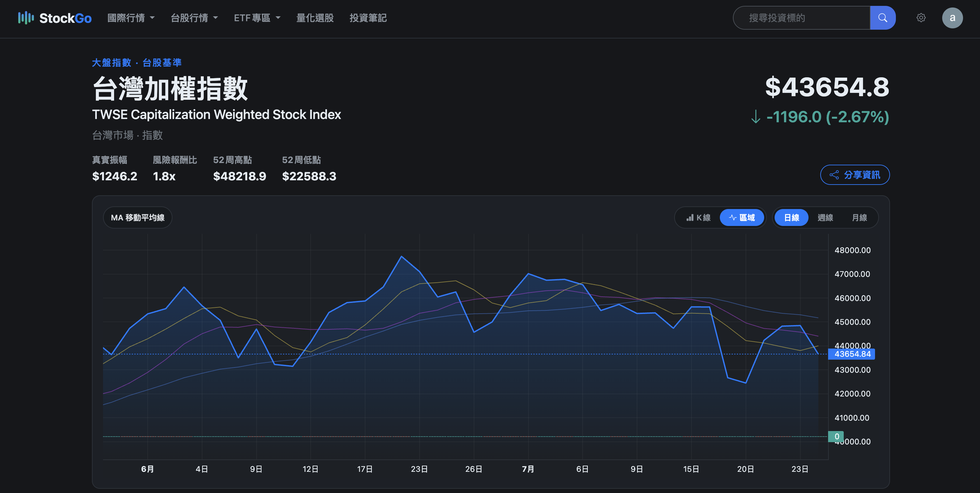Click the green 0 volume label
This screenshot has height=493, width=980.
(x=836, y=437)
